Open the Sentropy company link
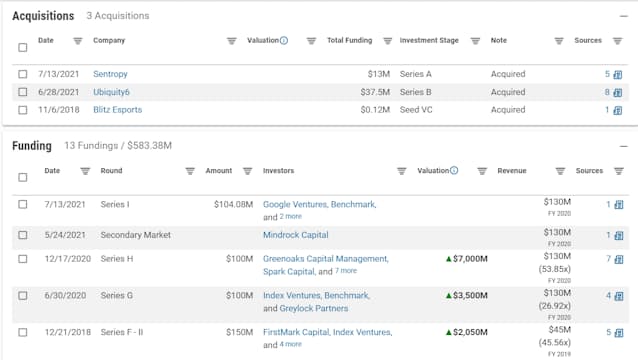 110,74
